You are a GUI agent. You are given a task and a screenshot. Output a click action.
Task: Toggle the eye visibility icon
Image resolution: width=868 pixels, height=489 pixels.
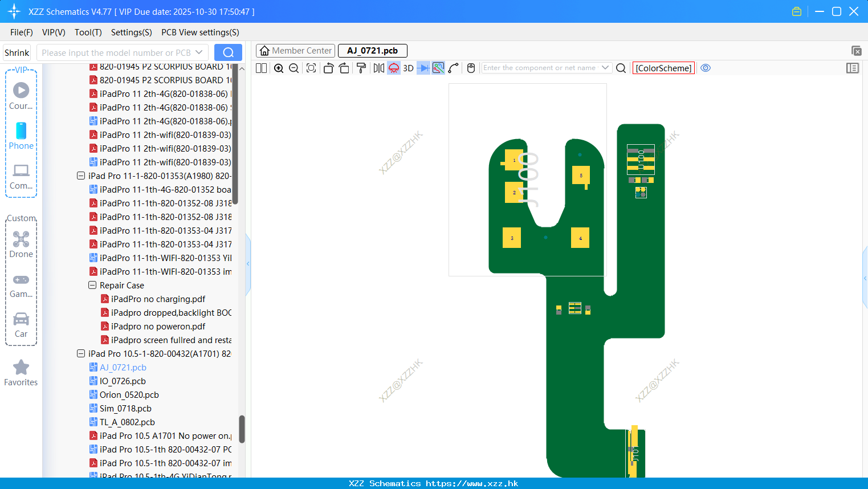click(706, 68)
